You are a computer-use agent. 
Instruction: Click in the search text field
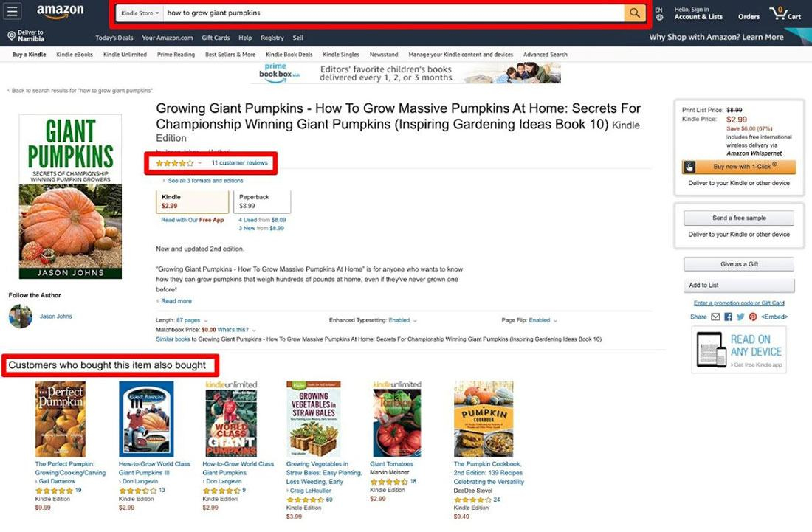pos(393,13)
